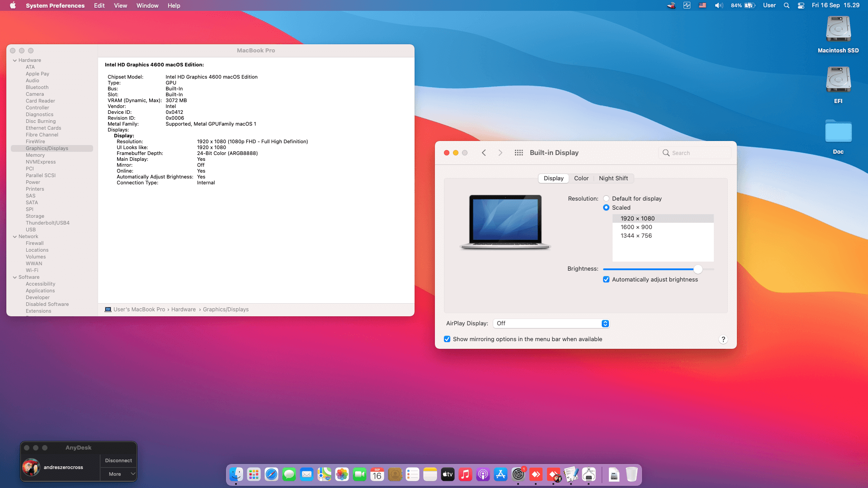Disconnect the AnyDesk session
The width and height of the screenshot is (868, 488).
tap(118, 460)
